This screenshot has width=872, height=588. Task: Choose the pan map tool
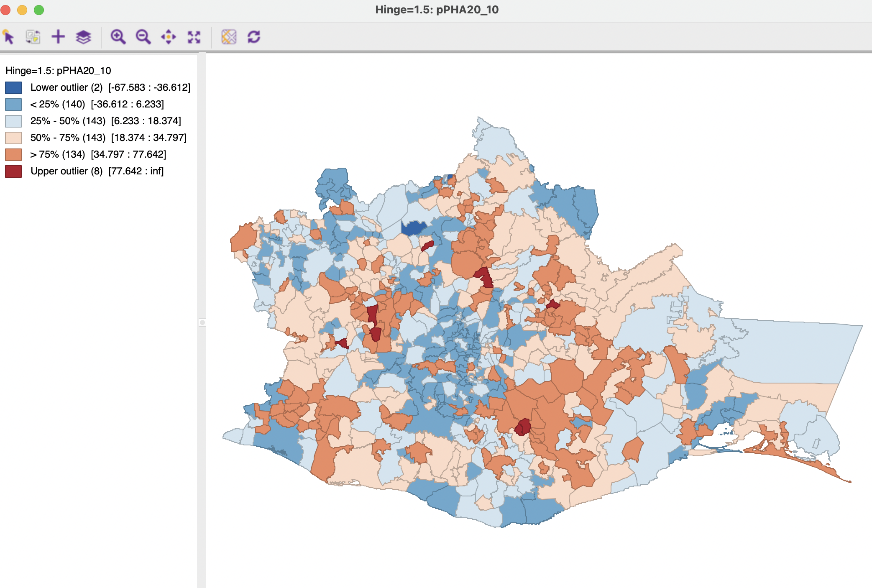click(x=169, y=37)
